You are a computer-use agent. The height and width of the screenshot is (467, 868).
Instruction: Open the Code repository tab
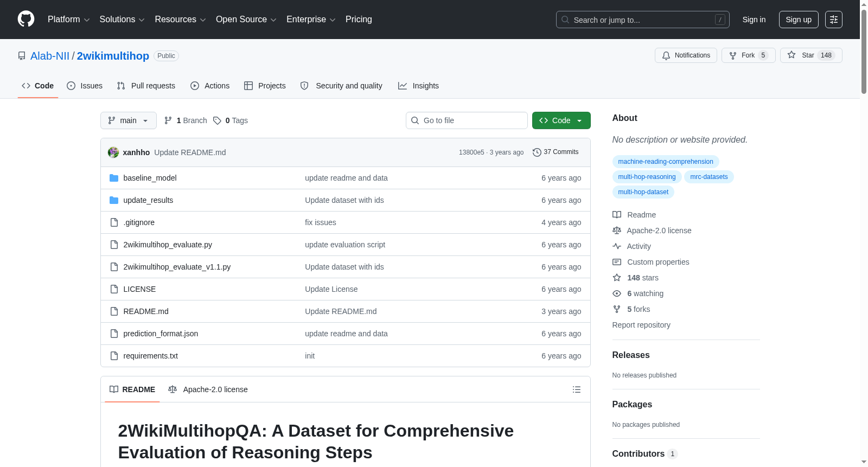click(x=38, y=86)
